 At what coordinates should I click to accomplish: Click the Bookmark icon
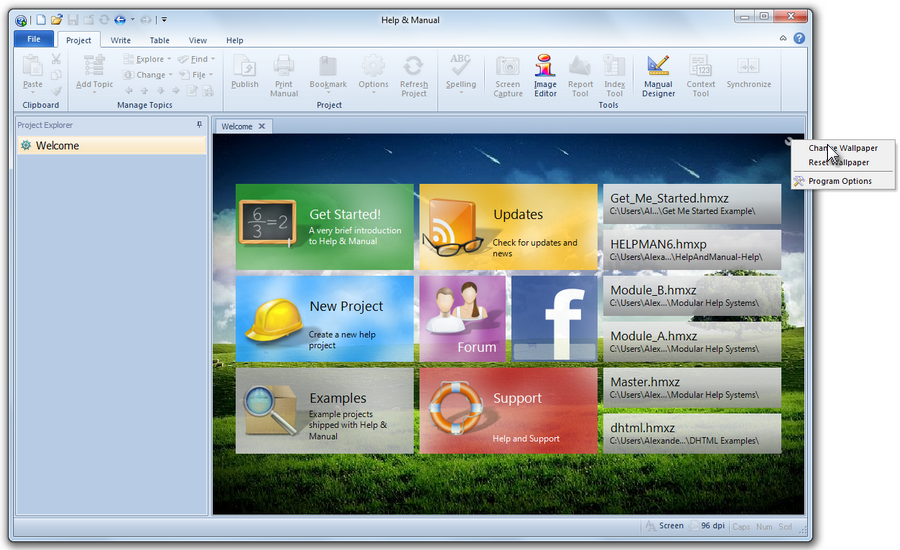[x=328, y=65]
